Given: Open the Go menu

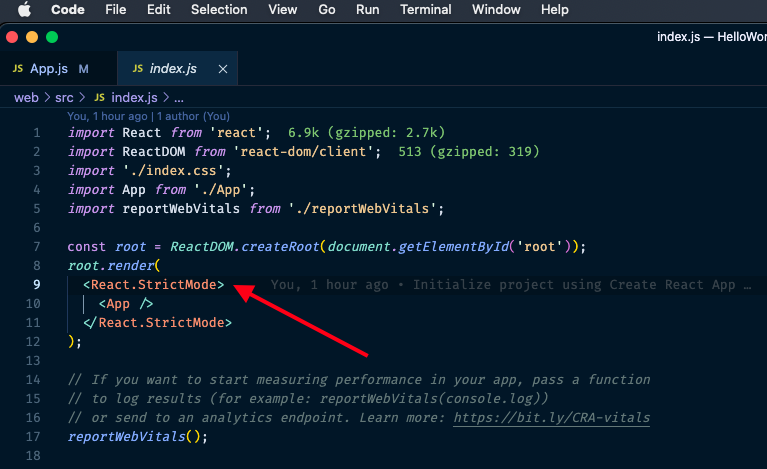Looking at the screenshot, I should pyautogui.click(x=327, y=10).
